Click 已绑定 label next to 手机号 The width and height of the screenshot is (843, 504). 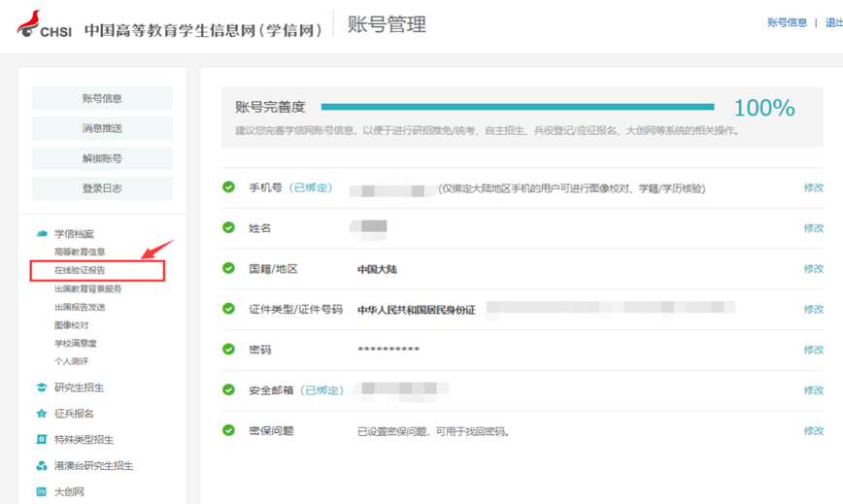click(x=311, y=187)
